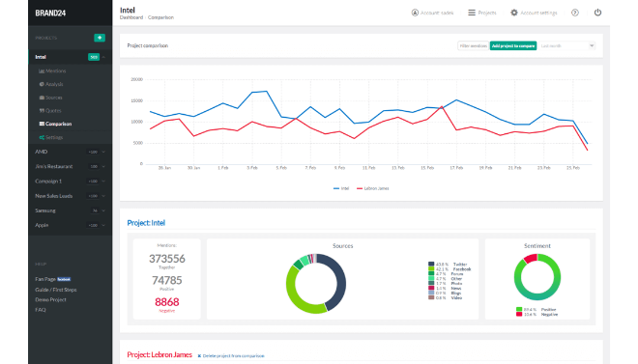Click the Filter mentions button

coord(474,46)
